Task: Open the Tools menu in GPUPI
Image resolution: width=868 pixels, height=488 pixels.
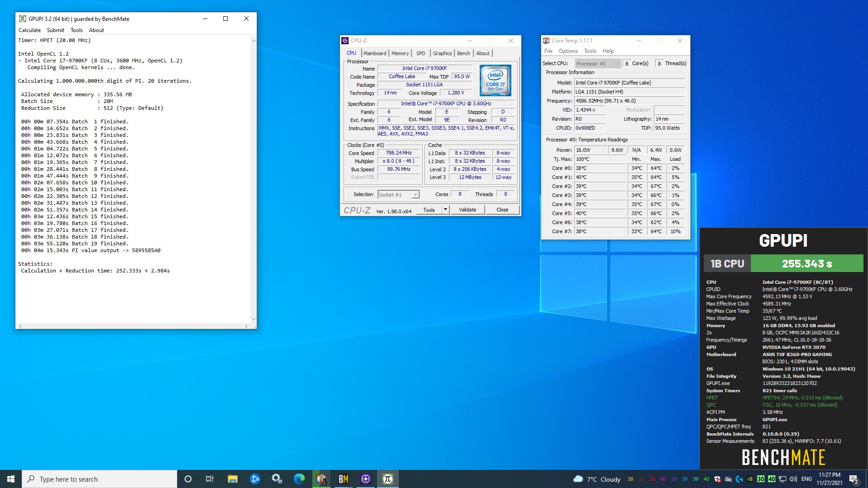Action: click(x=76, y=30)
